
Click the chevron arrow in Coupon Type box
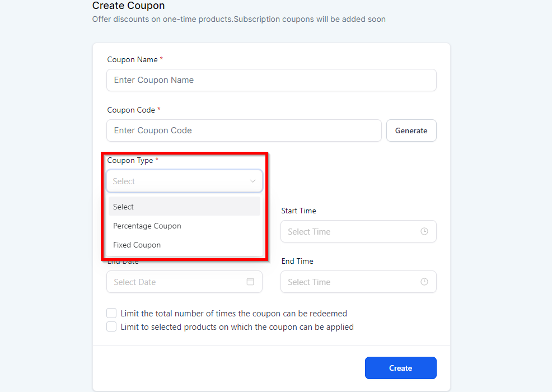[x=252, y=181]
